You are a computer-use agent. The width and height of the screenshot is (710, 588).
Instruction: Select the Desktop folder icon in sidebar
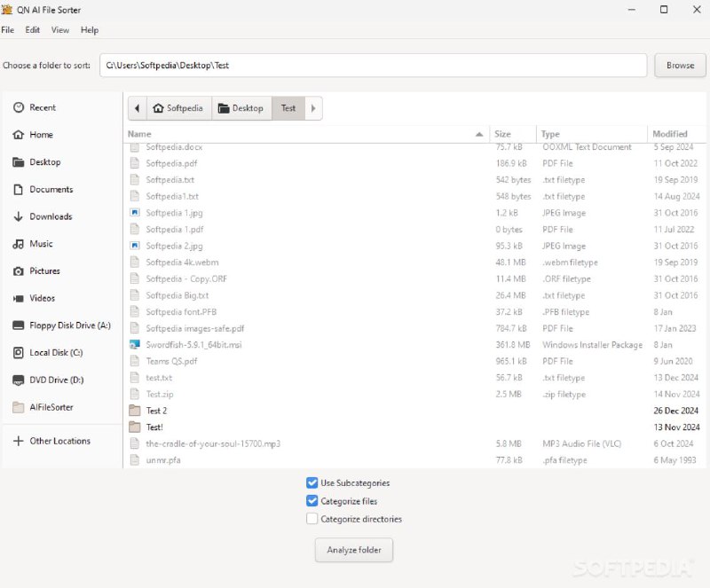(x=18, y=162)
